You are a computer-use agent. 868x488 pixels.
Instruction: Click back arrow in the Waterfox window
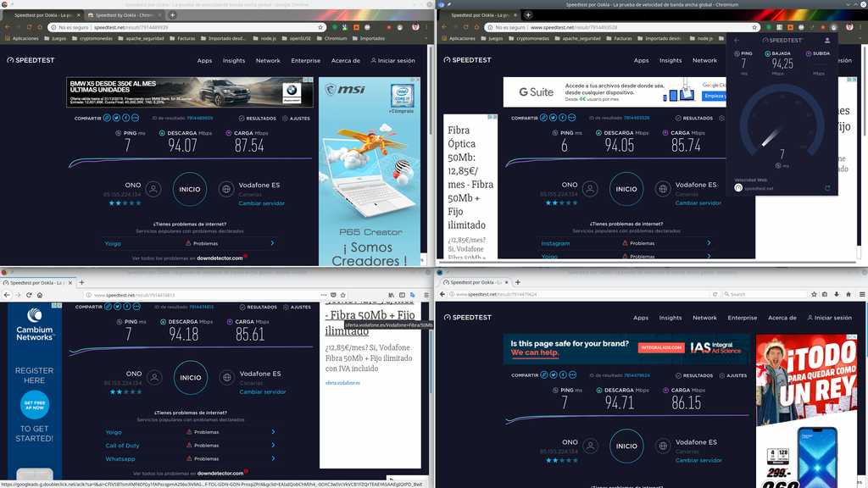tap(442, 294)
